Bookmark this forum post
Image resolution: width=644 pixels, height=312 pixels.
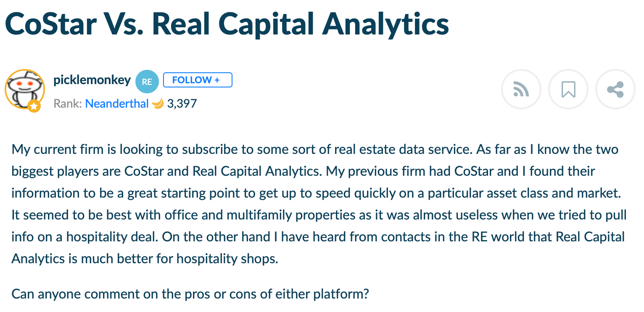(x=568, y=90)
